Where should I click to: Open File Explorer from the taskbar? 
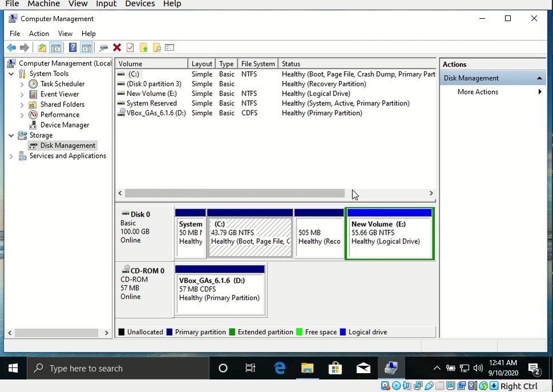pyautogui.click(x=307, y=369)
